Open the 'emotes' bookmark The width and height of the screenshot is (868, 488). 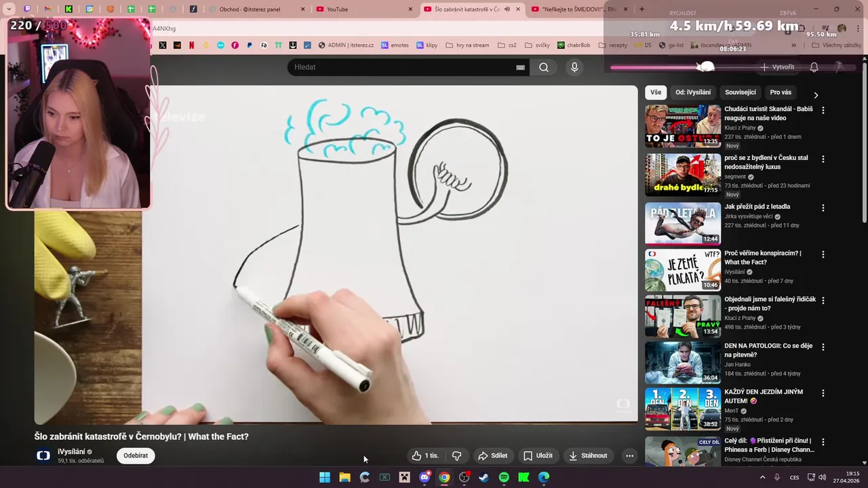[395, 45]
